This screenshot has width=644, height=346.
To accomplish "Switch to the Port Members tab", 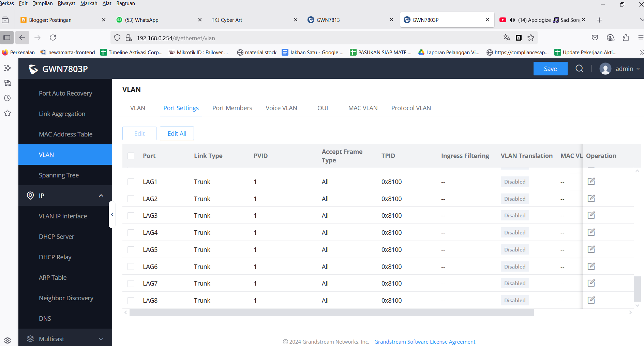I will 232,108.
